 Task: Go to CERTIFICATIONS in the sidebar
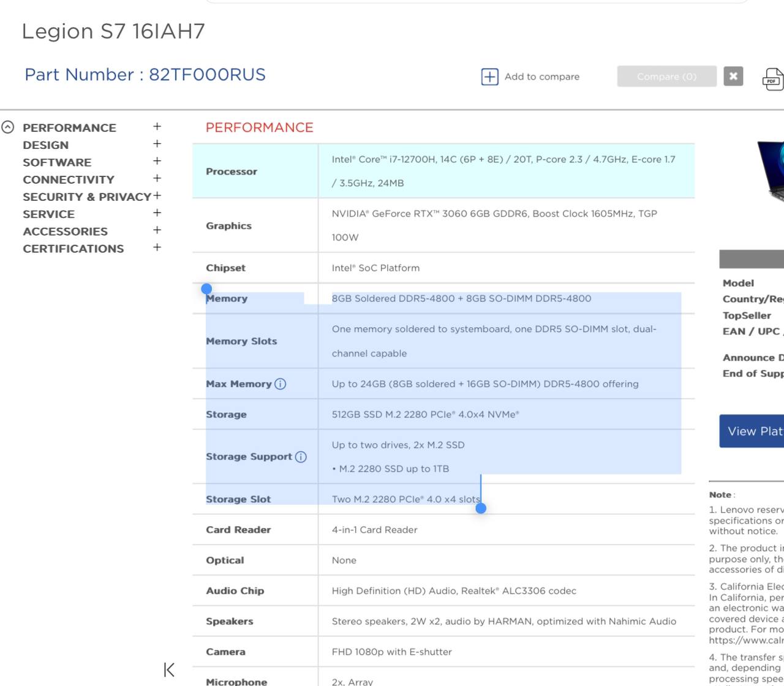click(73, 249)
